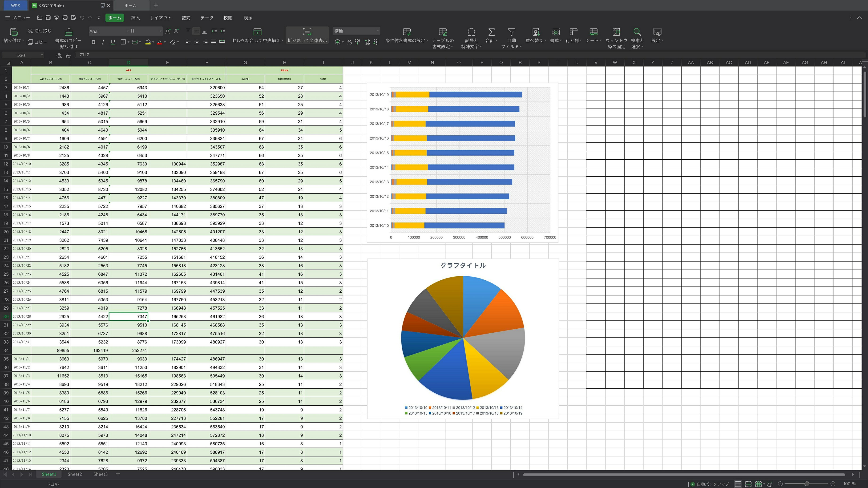This screenshot has height=488, width=868.
Task: Open the Sort (並べ替え) dropdown
Action: pos(536,35)
